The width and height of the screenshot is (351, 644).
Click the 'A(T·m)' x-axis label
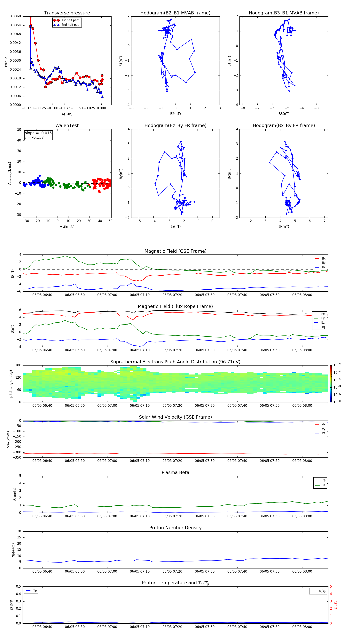[67, 114]
